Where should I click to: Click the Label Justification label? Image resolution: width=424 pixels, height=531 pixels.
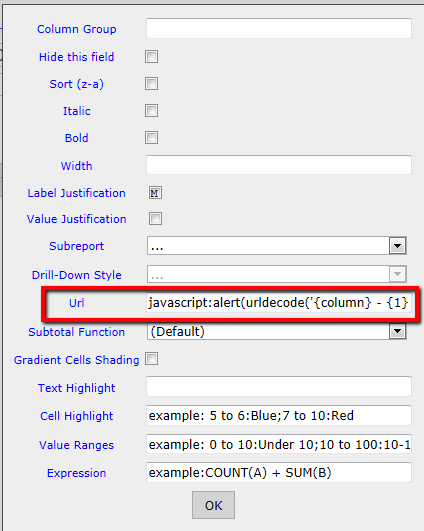click(77, 193)
